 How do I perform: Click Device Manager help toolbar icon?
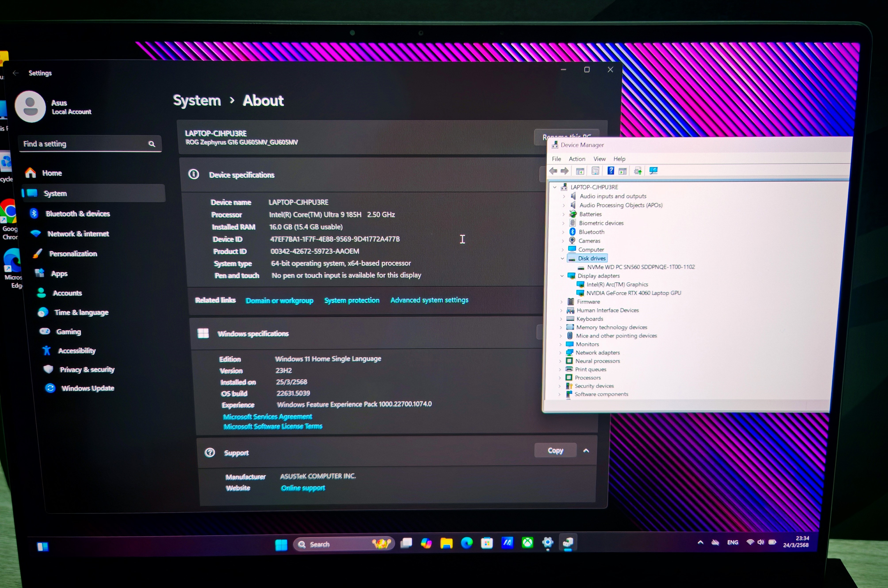pos(610,171)
